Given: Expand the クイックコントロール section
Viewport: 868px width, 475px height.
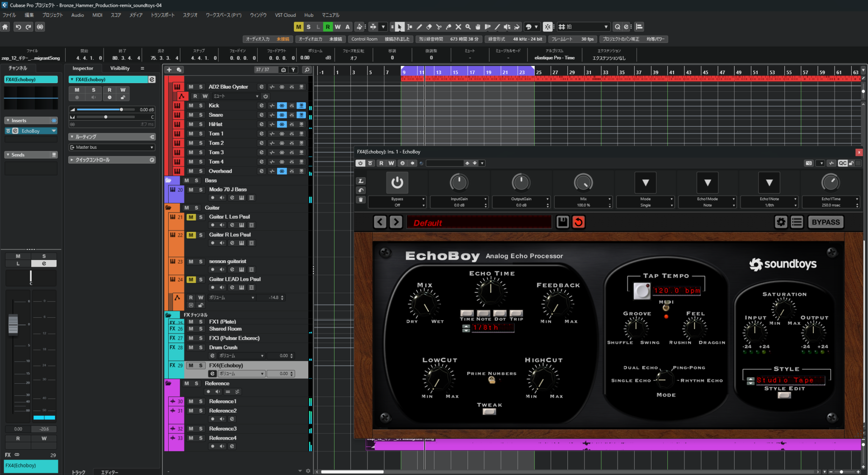Looking at the screenshot, I should pyautogui.click(x=112, y=160).
